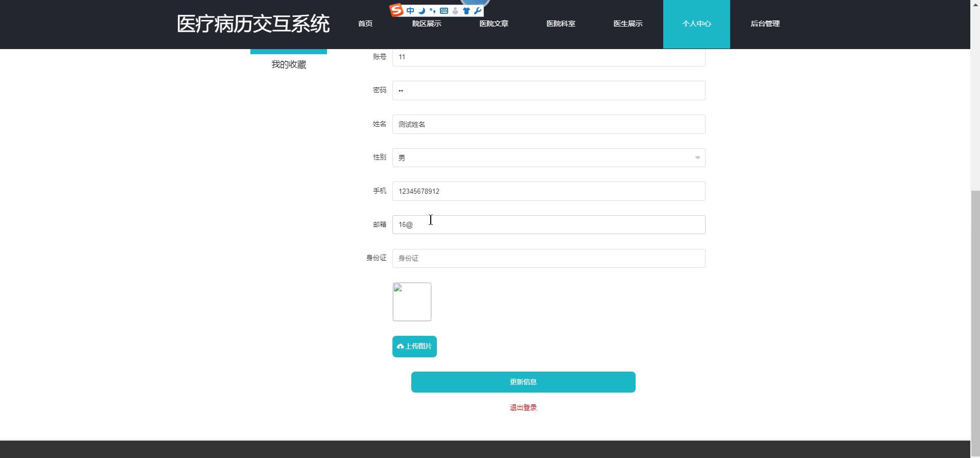Click the grey user account icon in IME bar
Screen dimensions: 980x458
tap(455, 11)
